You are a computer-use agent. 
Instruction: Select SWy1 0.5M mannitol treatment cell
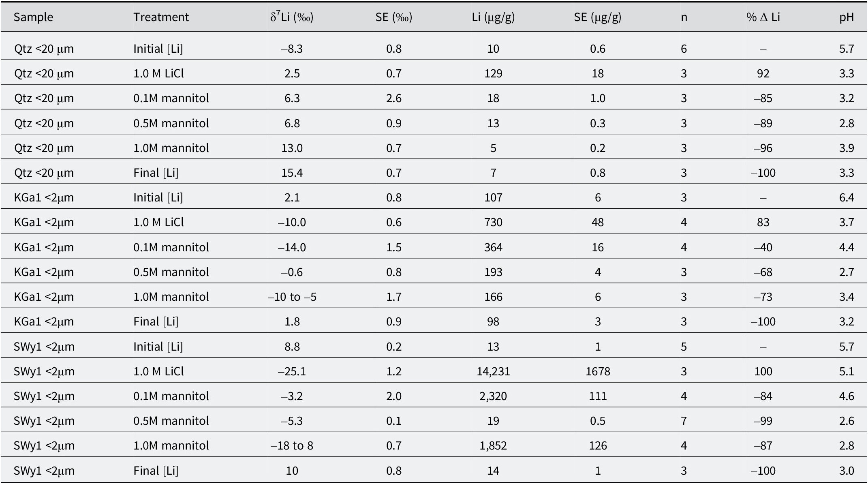tap(171, 421)
